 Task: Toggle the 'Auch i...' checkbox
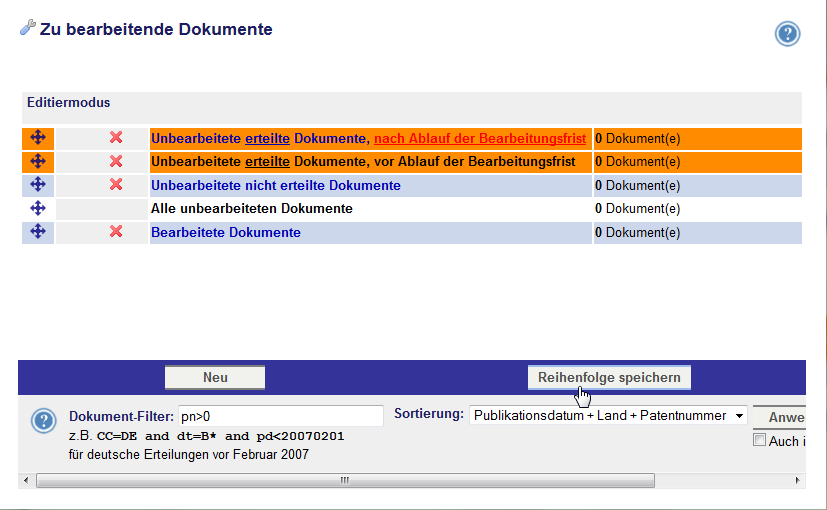coord(759,440)
